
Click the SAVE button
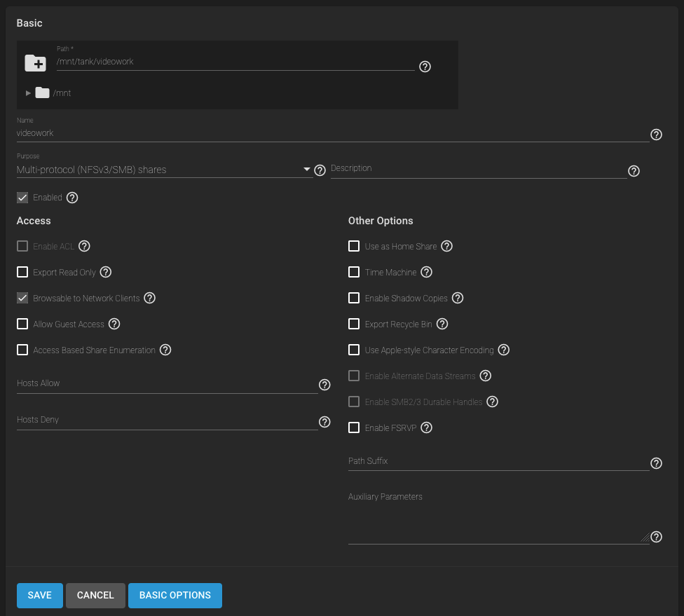pyautogui.click(x=40, y=596)
